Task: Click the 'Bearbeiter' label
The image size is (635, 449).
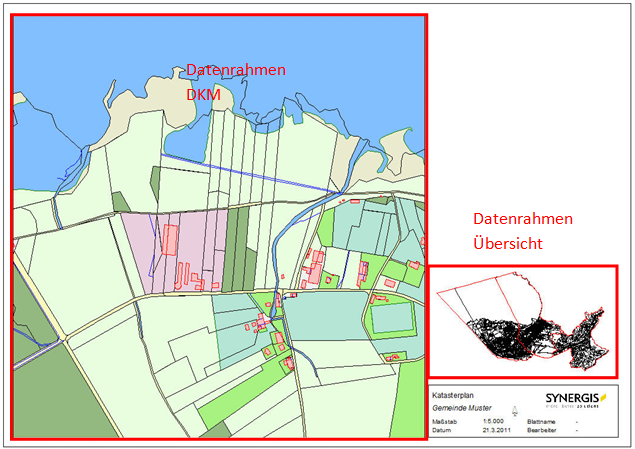Action: point(541,430)
